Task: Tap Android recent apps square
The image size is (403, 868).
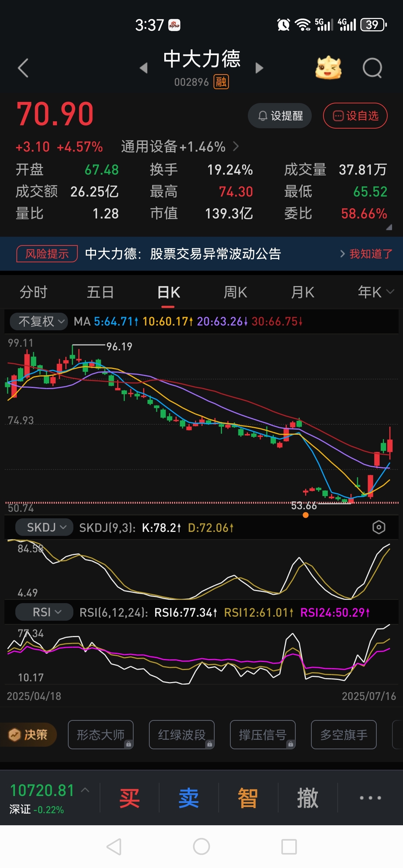Action: coord(289,846)
